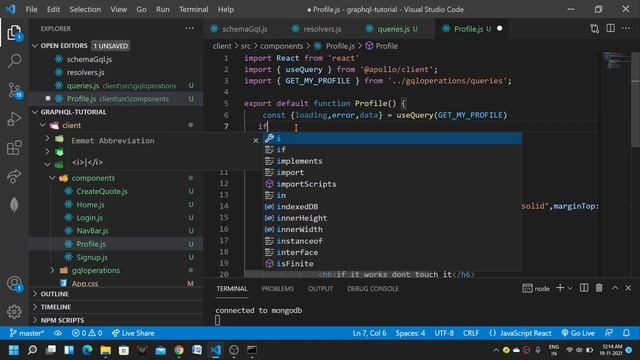This screenshot has height=360, width=640.
Task: Open the Explorer view in the activity bar
Action: tap(14, 33)
